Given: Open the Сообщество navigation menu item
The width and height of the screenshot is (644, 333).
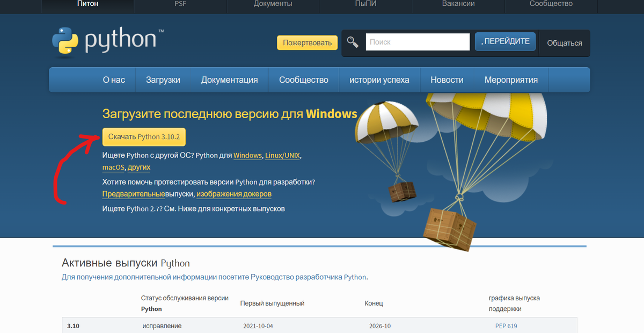Looking at the screenshot, I should [x=304, y=80].
